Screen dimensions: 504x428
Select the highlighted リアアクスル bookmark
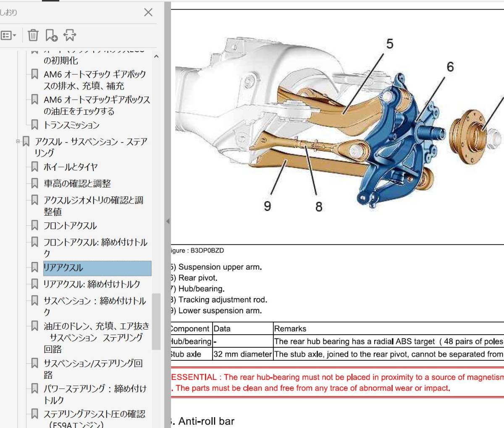[x=97, y=268]
